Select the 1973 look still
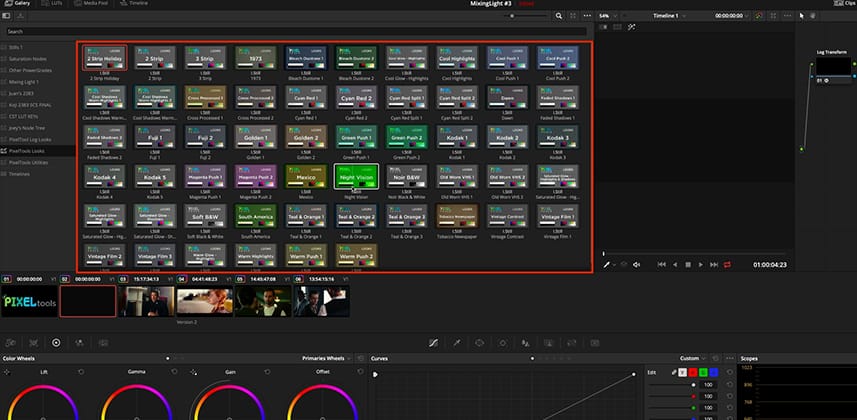Screen dimensions: 857x420 point(256,57)
